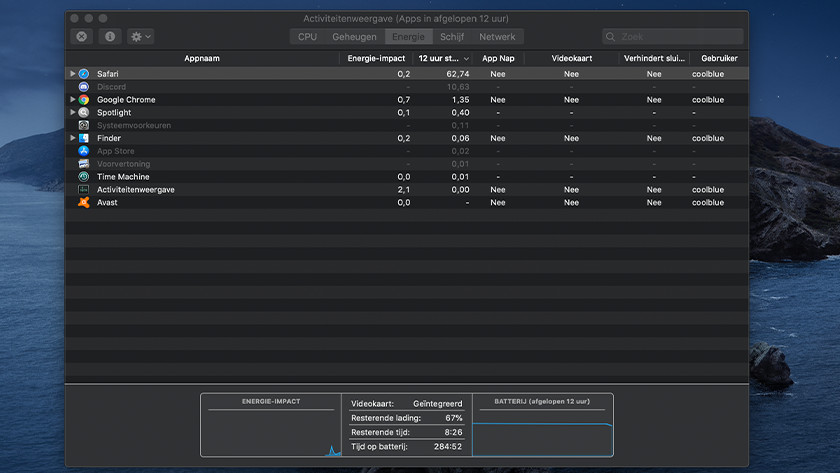This screenshot has width=840, height=473.
Task: Select the Systeemvoorkeuren name
Action: coord(134,125)
